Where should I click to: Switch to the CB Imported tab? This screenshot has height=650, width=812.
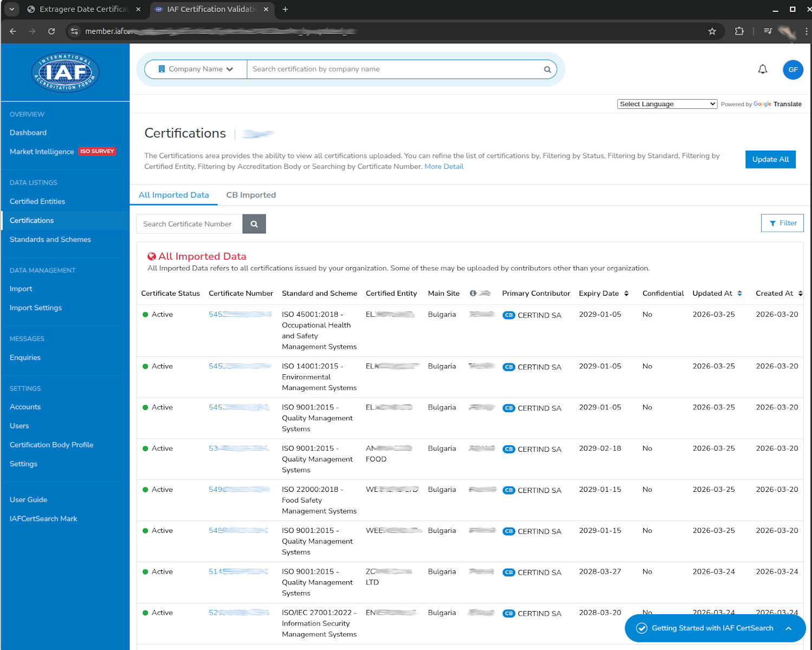click(251, 195)
